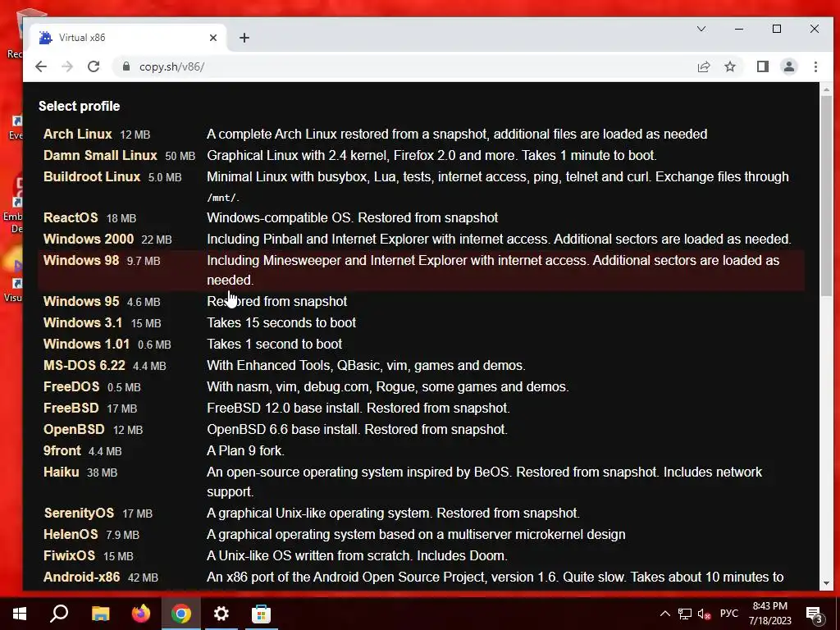Open Chrome profile avatar

(788, 66)
